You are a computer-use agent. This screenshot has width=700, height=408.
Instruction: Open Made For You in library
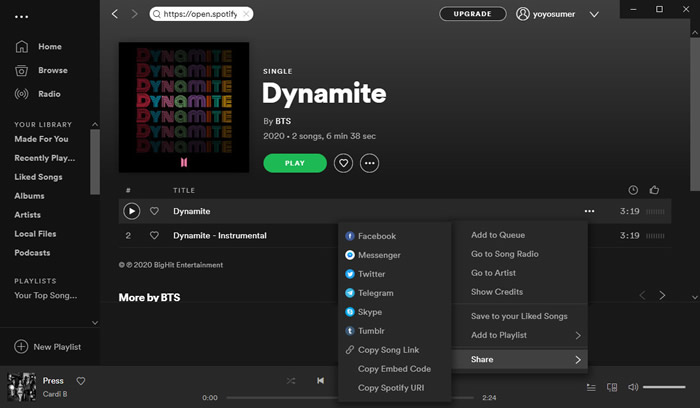coord(41,139)
